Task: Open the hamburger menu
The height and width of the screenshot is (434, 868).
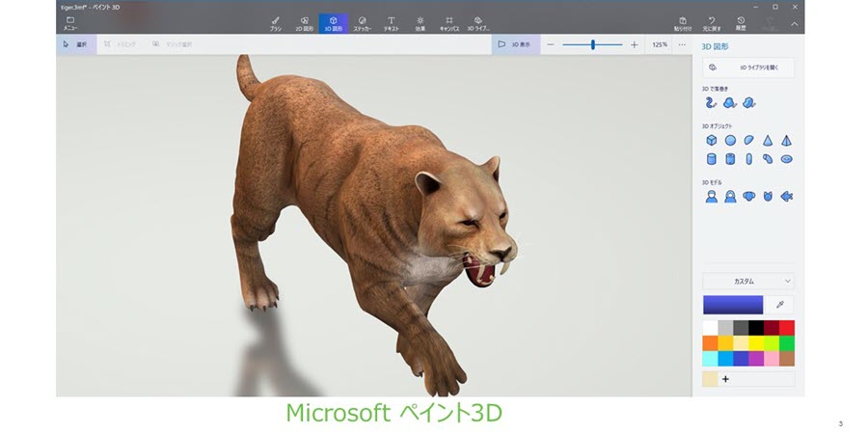Action: click(x=70, y=22)
